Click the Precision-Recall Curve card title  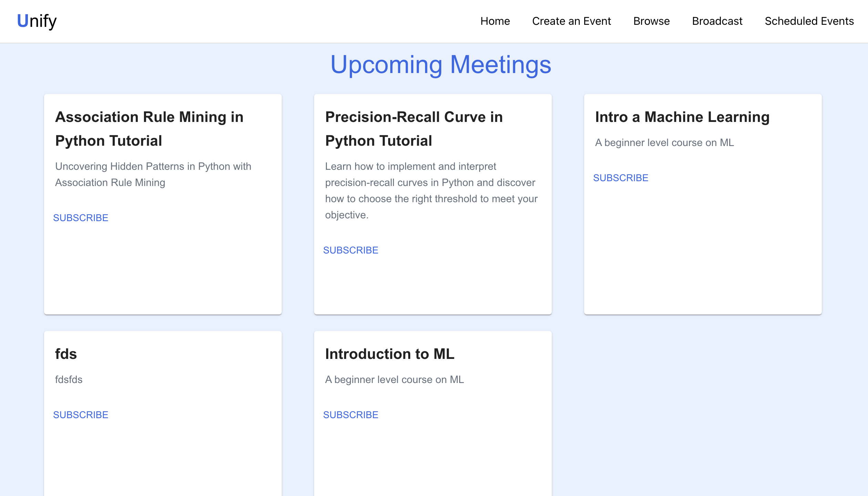pyautogui.click(x=414, y=129)
